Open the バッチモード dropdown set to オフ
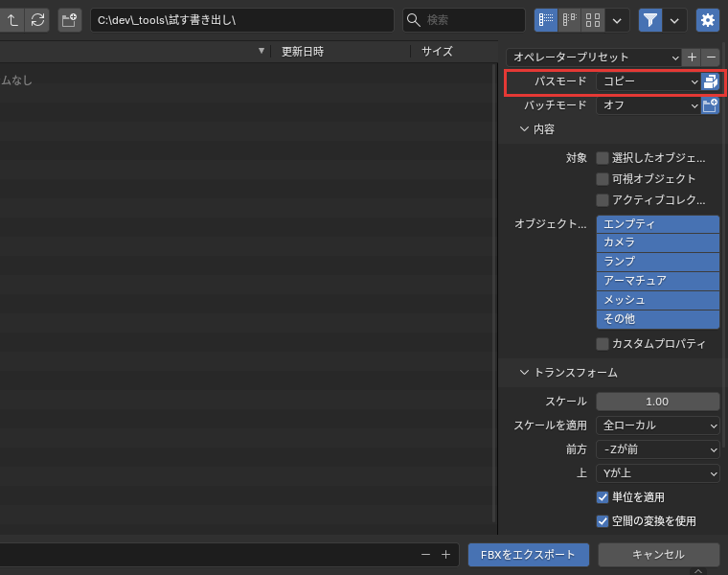 (648, 105)
